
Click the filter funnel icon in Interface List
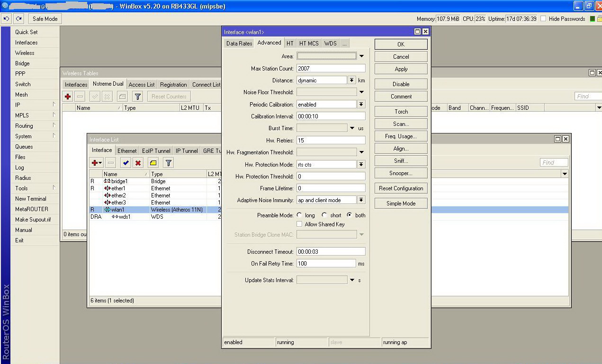[168, 163]
